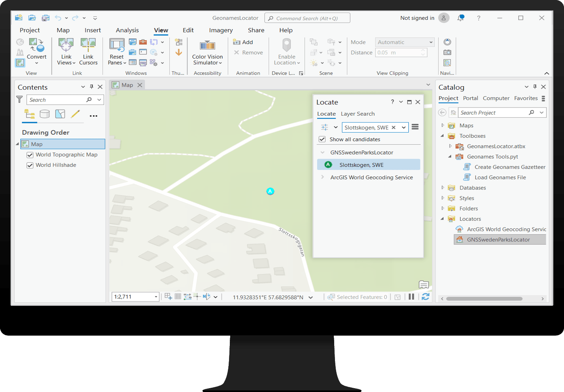The width and height of the screenshot is (564, 392).
Task: Open the Mode Automatic dropdown
Action: click(x=404, y=42)
